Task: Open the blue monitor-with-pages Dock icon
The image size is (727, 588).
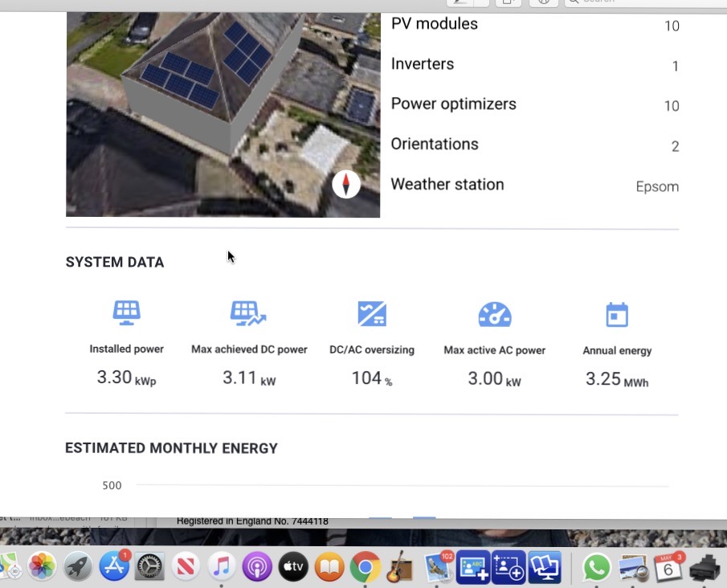Action: click(x=545, y=566)
